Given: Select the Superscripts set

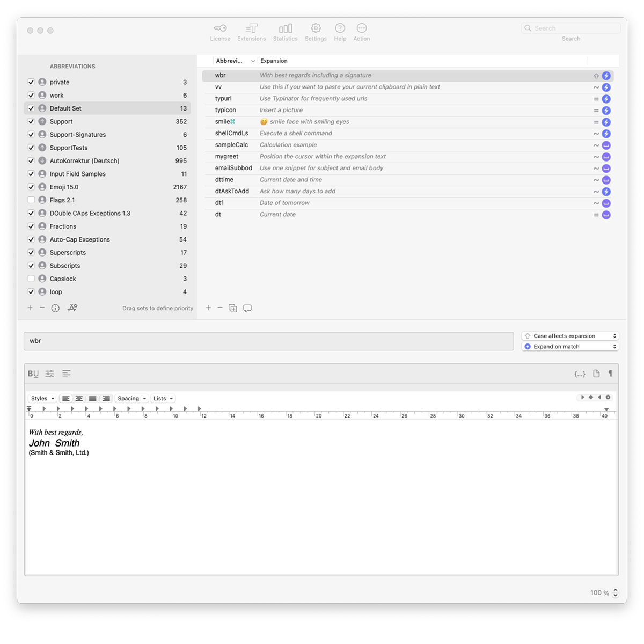Looking at the screenshot, I should tap(107, 252).
